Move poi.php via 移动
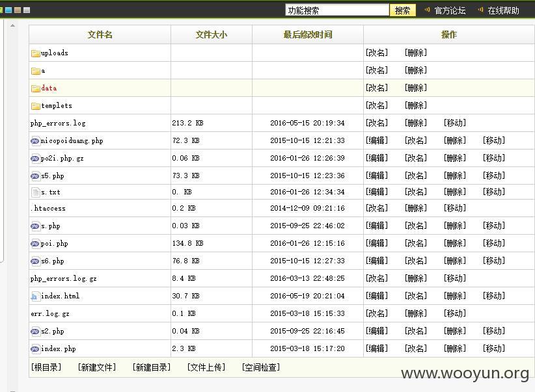Viewport: 535px width, 392px height. 494,243
